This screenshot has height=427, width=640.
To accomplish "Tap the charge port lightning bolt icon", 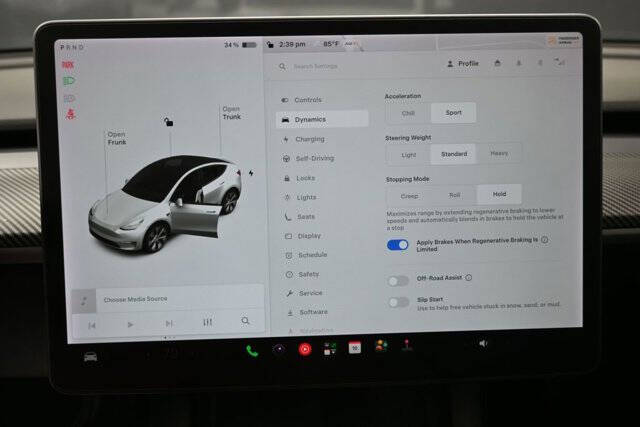I will tap(251, 173).
